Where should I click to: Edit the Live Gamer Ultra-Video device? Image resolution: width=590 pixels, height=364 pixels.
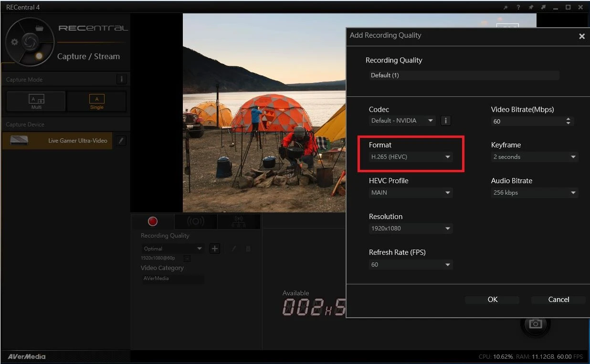click(121, 140)
